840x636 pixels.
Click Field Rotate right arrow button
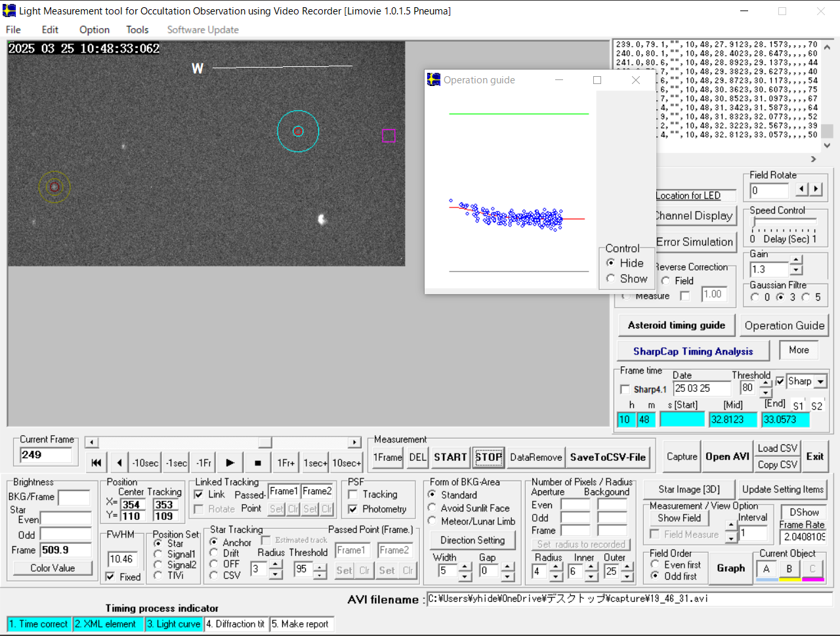816,189
